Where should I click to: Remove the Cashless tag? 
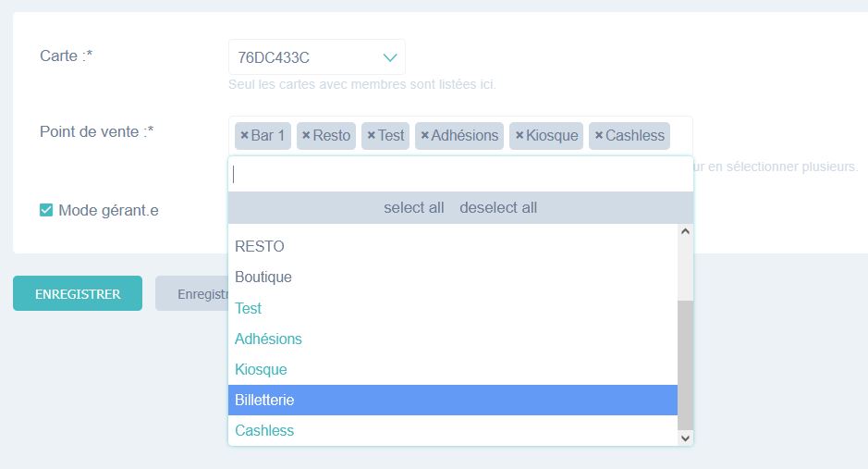(x=598, y=136)
